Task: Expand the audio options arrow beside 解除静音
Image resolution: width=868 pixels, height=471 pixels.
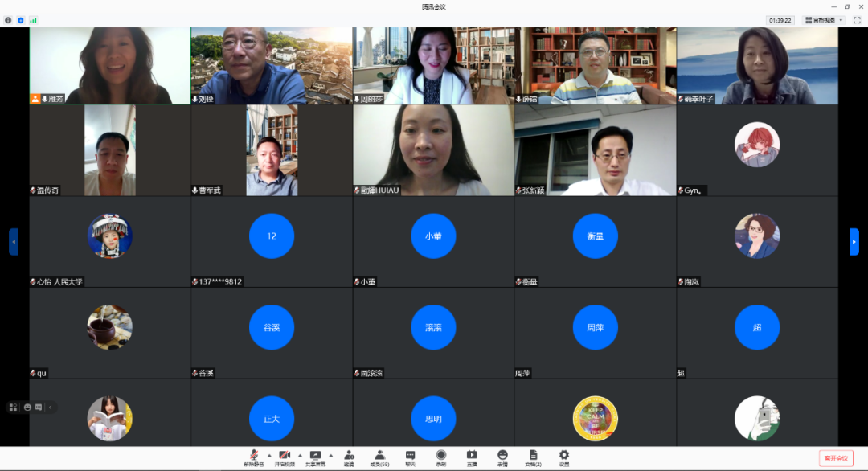Action: (269, 456)
